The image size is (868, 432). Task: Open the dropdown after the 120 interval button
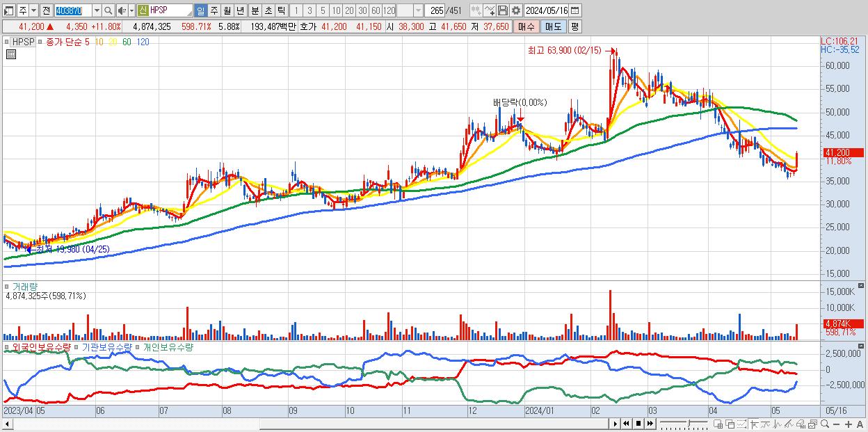tap(418, 11)
